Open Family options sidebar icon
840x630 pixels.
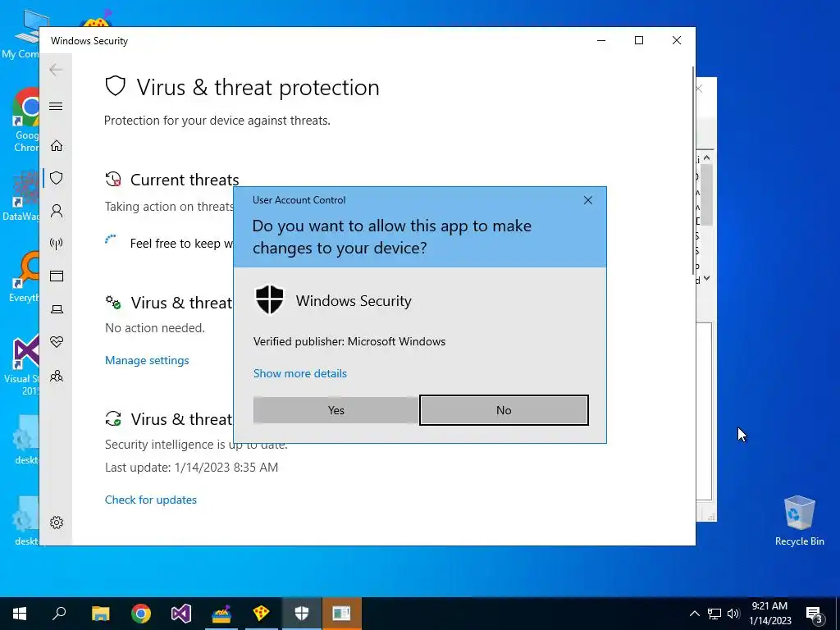pyautogui.click(x=57, y=376)
